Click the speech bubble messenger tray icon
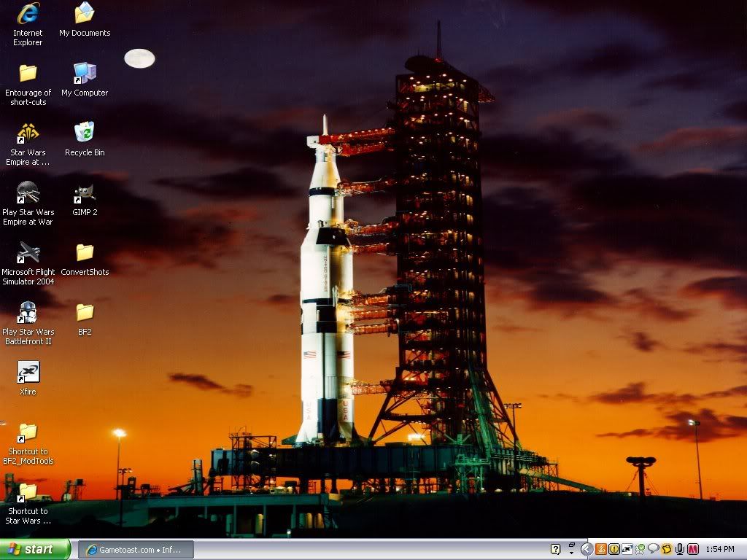Image resolution: width=747 pixels, height=560 pixels. click(653, 548)
